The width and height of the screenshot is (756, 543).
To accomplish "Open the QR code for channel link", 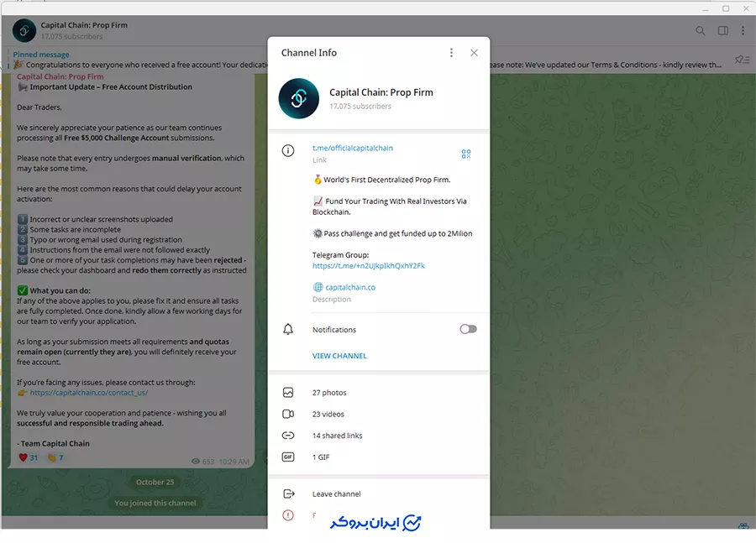I will click(x=466, y=154).
